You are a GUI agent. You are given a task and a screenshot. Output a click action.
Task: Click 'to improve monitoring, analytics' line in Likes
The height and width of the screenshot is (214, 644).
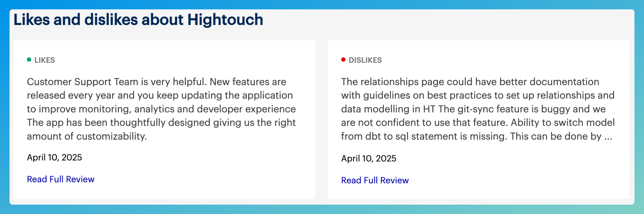tap(161, 109)
